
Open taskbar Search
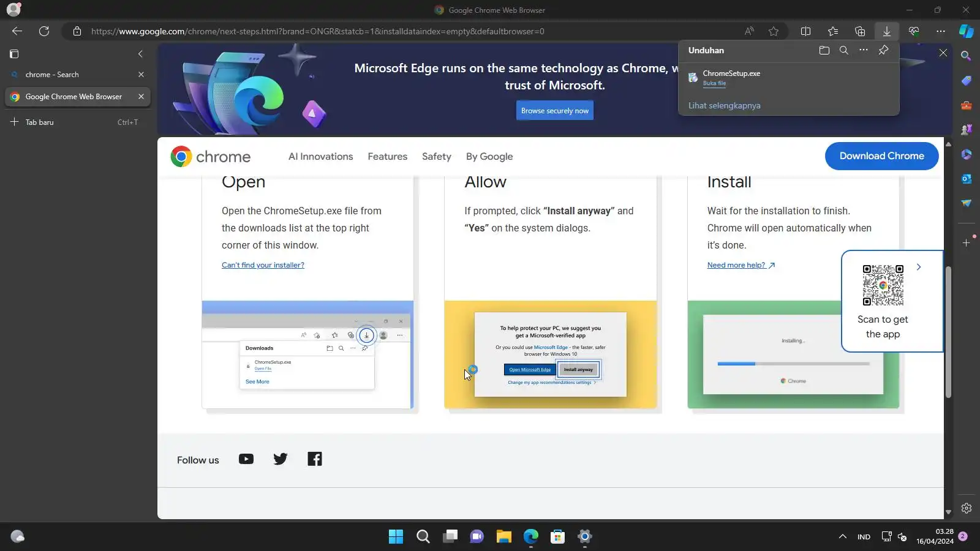coord(423,537)
